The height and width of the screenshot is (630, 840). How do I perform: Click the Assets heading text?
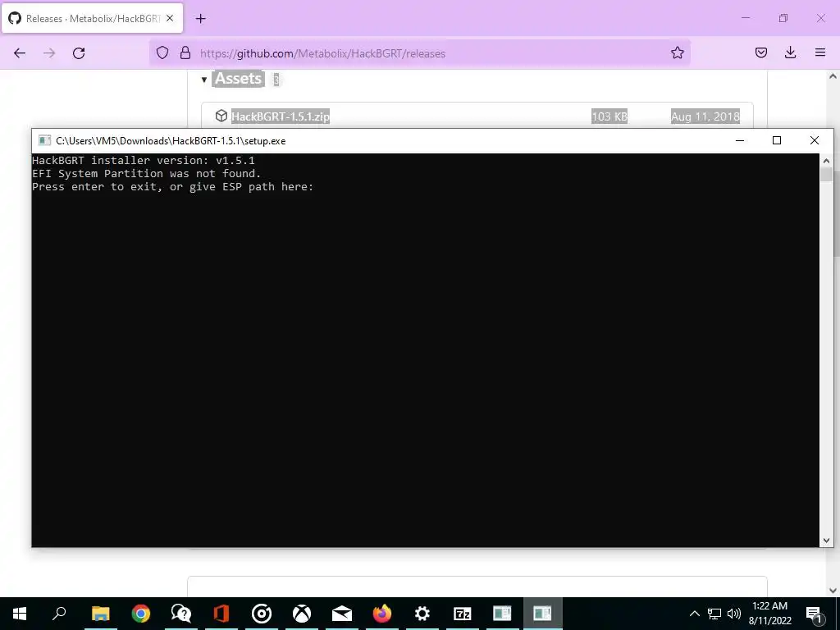tap(238, 79)
